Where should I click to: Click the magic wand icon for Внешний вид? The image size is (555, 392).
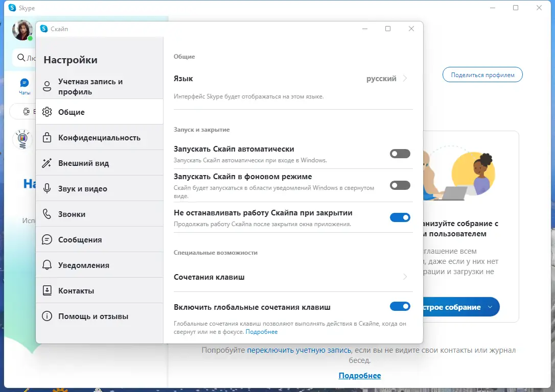47,163
